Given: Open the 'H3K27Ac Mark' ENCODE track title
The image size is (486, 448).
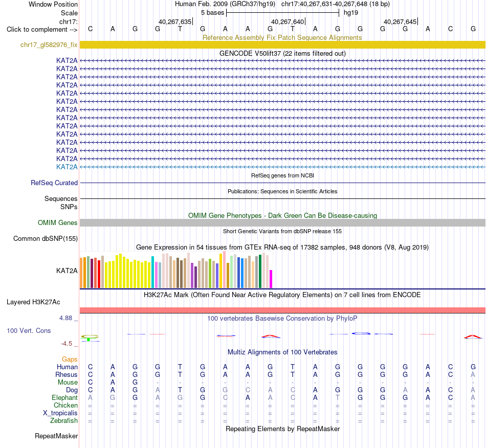Looking at the screenshot, I should 282,295.
